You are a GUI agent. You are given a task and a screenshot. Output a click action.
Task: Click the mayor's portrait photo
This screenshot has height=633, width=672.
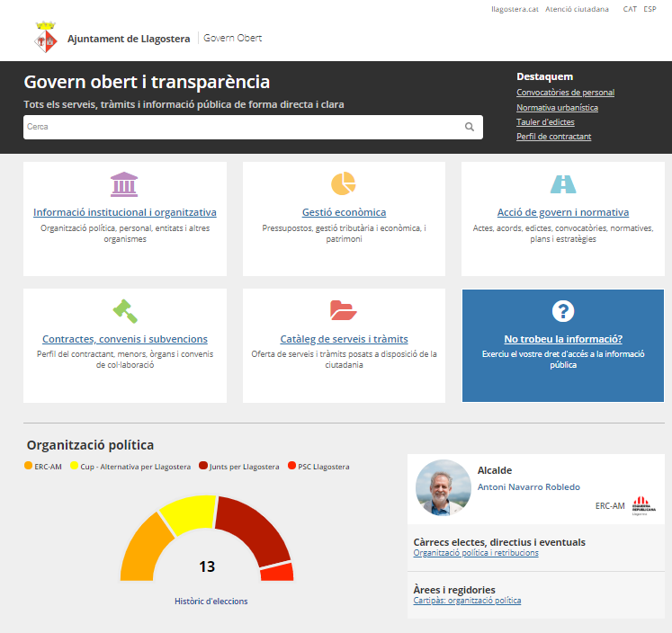(x=444, y=487)
